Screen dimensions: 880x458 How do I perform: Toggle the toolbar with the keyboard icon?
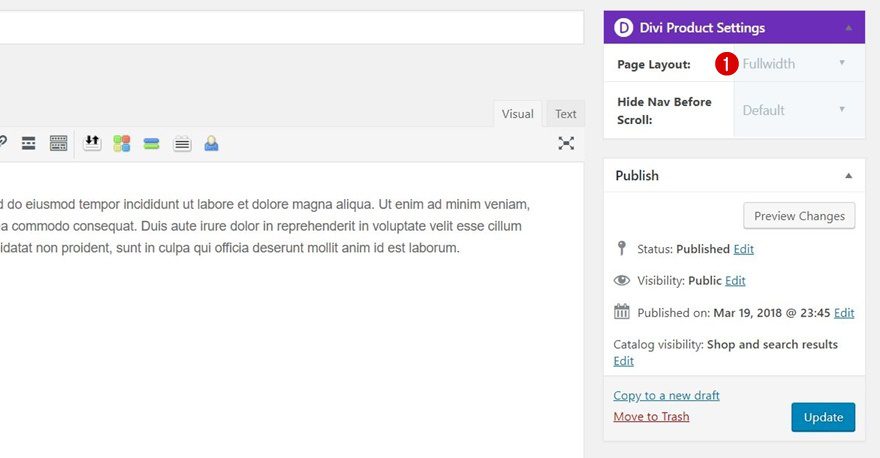click(x=59, y=144)
